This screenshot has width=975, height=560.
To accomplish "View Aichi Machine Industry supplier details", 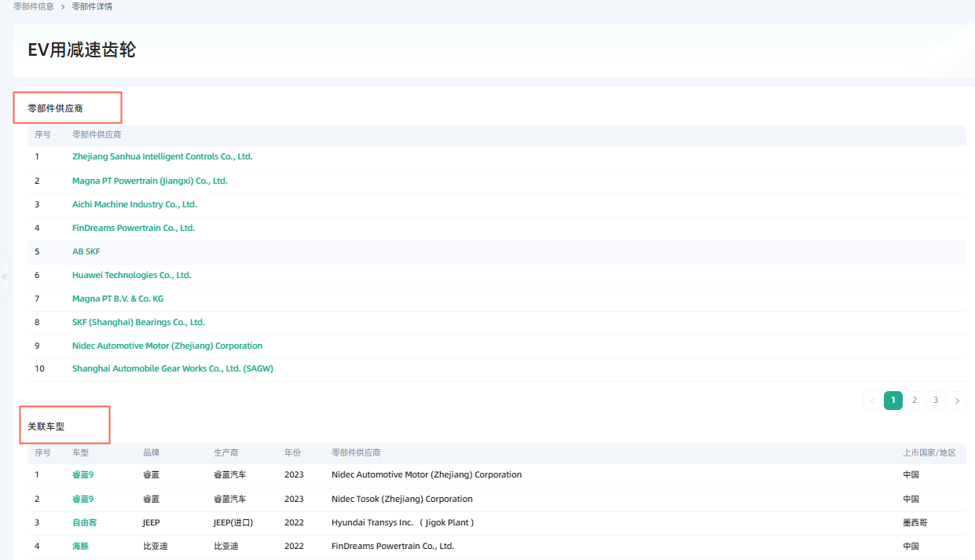I will pyautogui.click(x=134, y=204).
